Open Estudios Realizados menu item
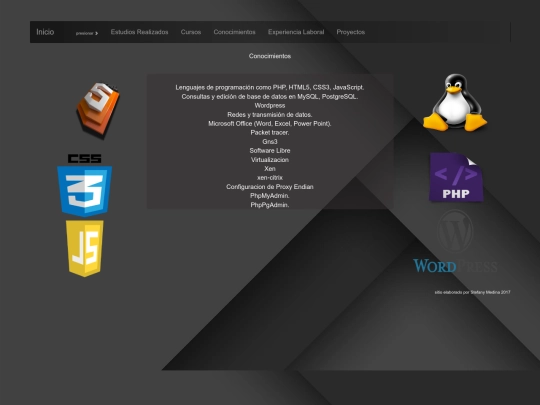 click(x=139, y=32)
